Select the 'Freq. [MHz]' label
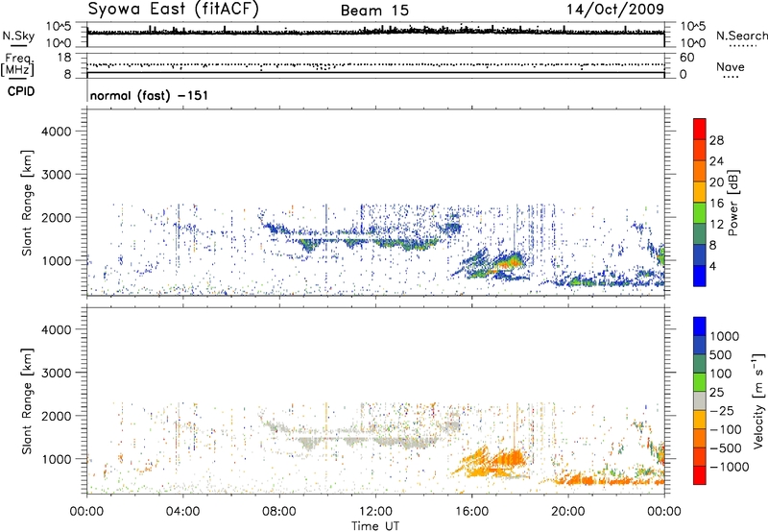 click(x=17, y=64)
